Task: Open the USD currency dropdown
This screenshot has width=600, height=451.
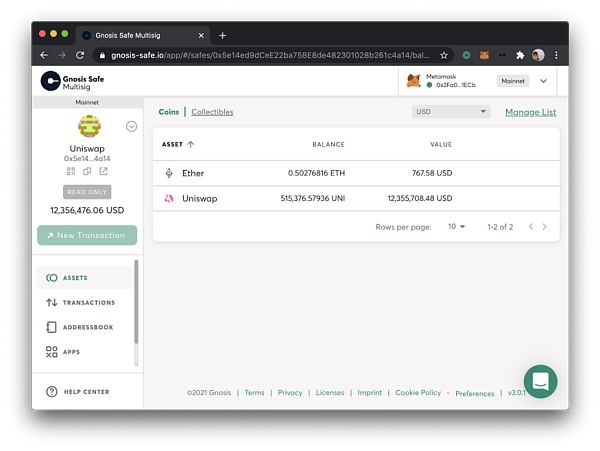Action: (451, 112)
